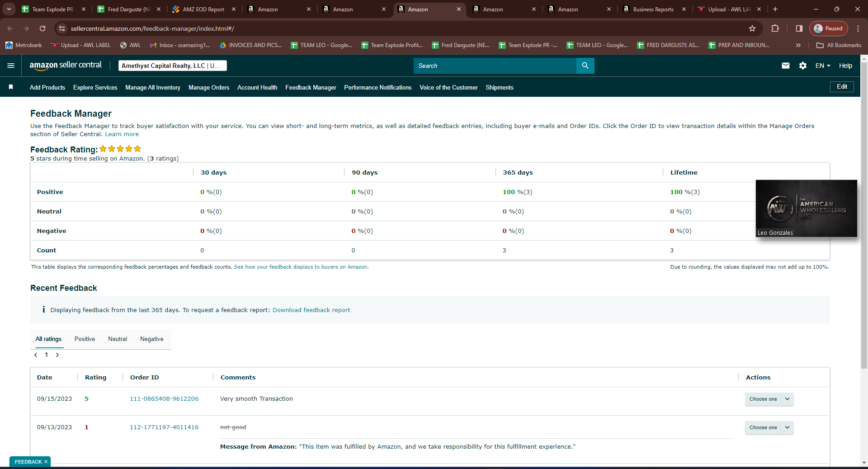Click the search magnifier button

pyautogui.click(x=585, y=66)
